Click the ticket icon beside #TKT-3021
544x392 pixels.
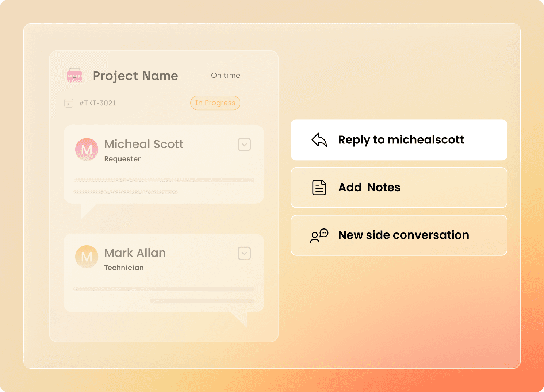69,103
